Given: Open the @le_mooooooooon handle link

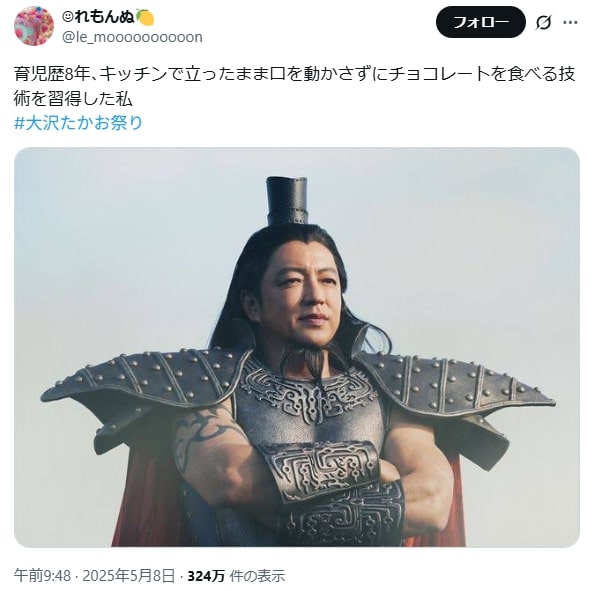Looking at the screenshot, I should (x=132, y=37).
